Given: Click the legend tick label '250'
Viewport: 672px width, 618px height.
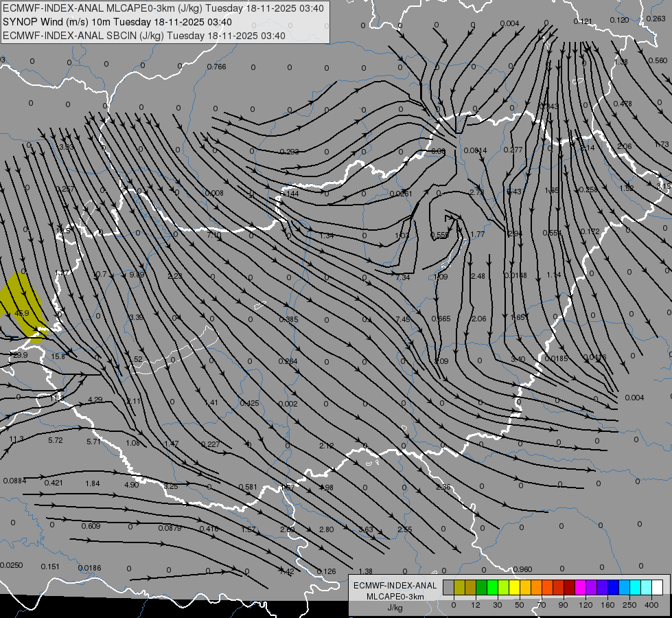Looking at the screenshot, I should click(x=629, y=605).
